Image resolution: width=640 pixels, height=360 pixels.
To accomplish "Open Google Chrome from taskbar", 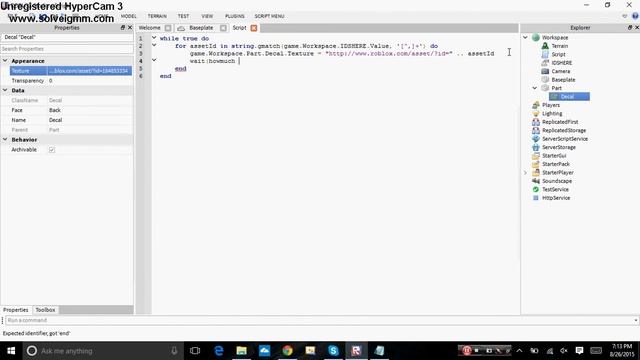I will tap(287, 351).
